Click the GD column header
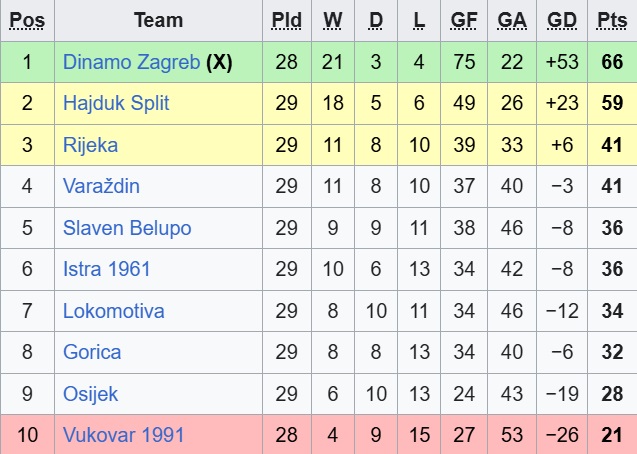 point(562,20)
